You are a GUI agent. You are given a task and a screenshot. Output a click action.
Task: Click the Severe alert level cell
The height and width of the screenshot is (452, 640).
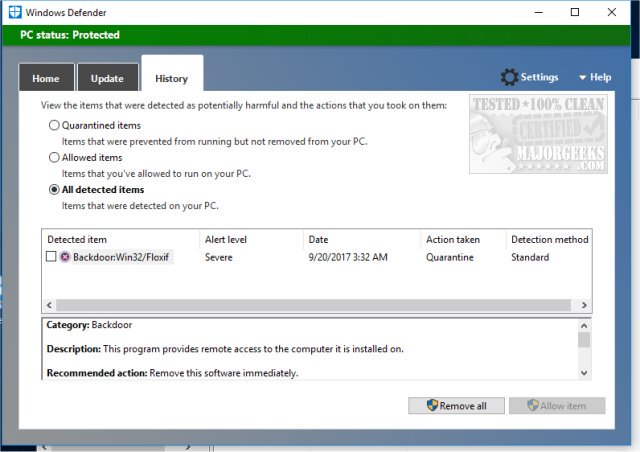point(219,257)
